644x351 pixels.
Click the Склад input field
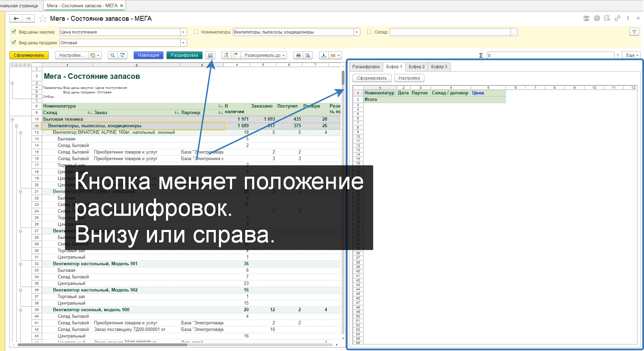[450, 32]
